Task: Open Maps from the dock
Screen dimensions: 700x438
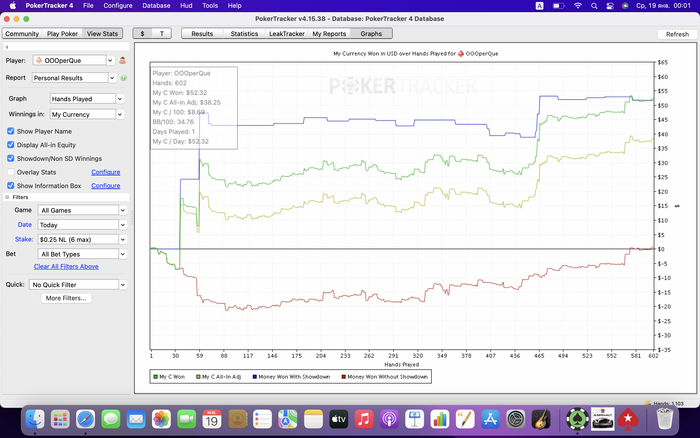Action: click(x=288, y=419)
